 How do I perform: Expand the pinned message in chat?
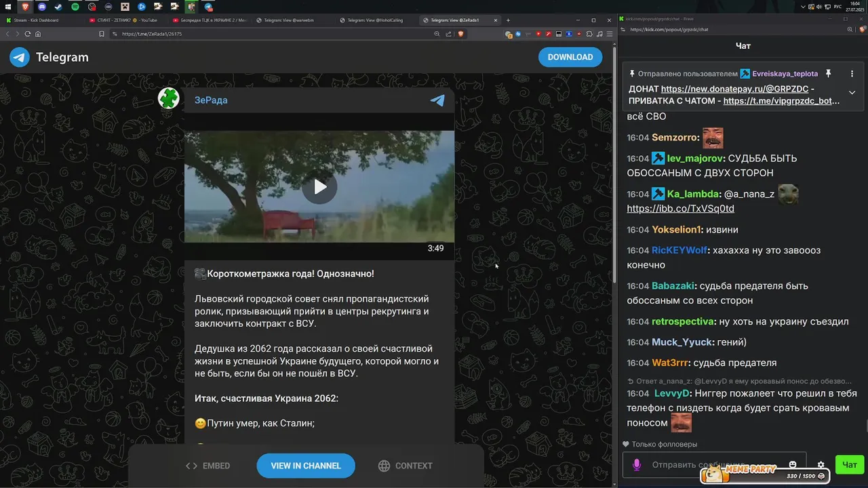pyautogui.click(x=852, y=92)
